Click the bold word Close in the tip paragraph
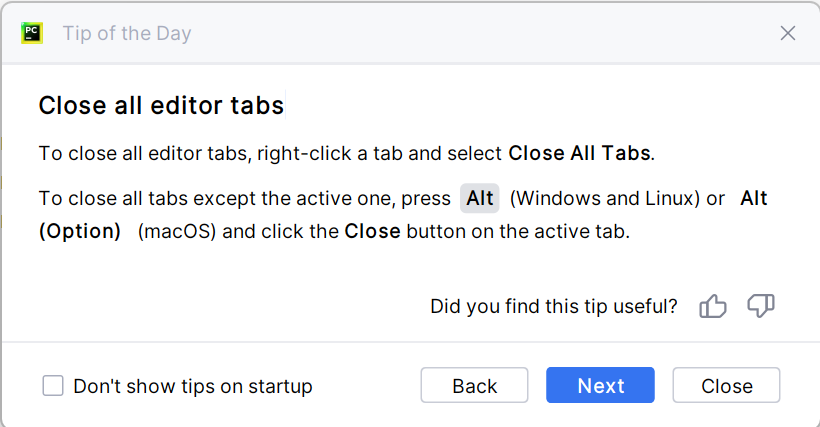This screenshot has width=820, height=427. pos(372,232)
